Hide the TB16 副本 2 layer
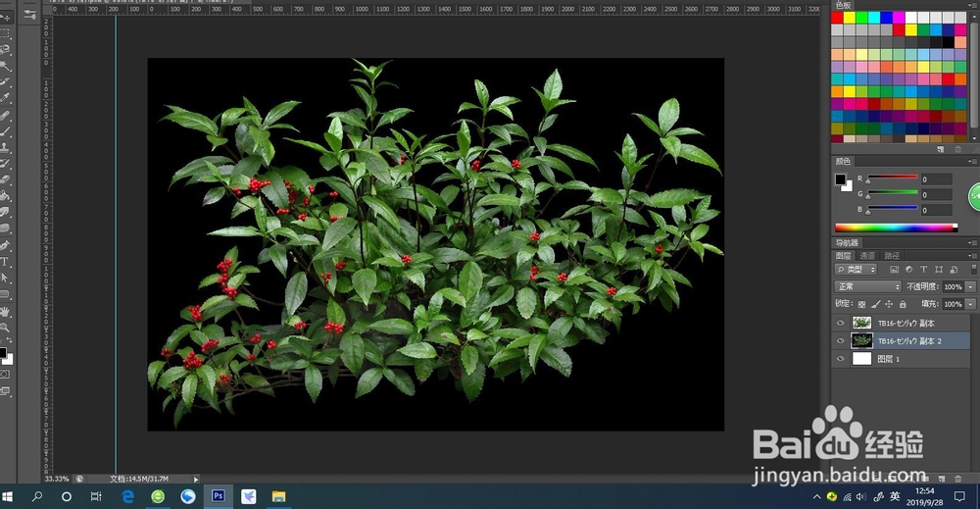This screenshot has width=980, height=509. [x=841, y=340]
